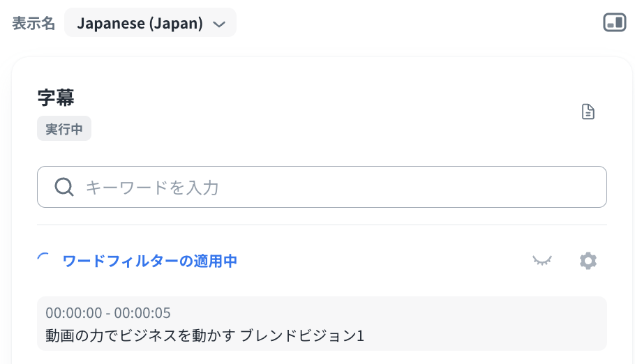This screenshot has height=364, width=635.
Task: Click the end time 00:00:05
Action: 142,312
